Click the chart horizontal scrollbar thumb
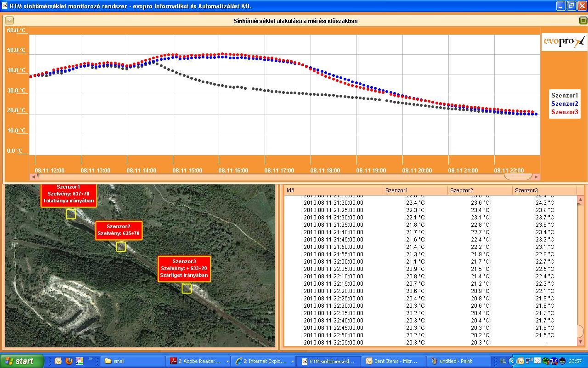This screenshot has width=588, height=368. 518,177
